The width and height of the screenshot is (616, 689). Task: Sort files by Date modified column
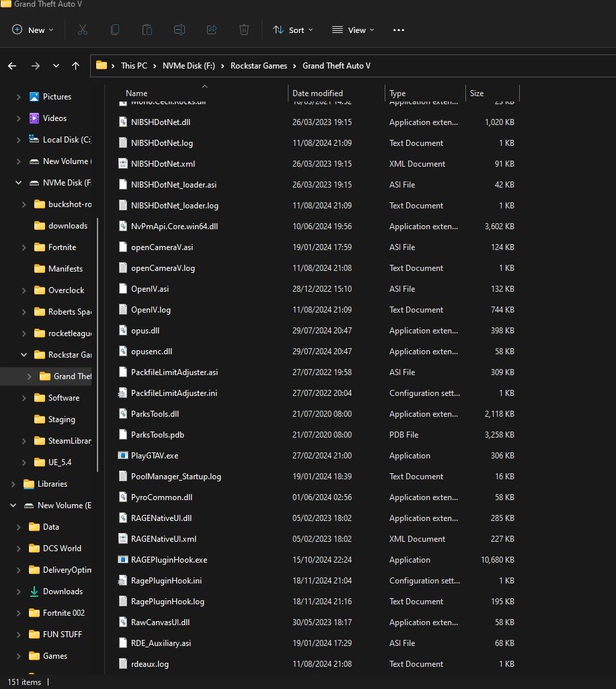317,93
